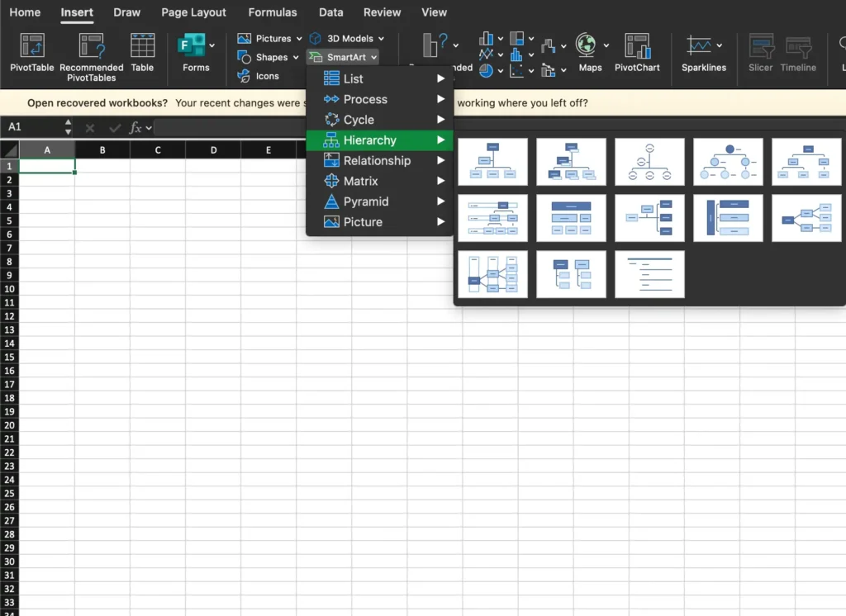Insert a statistical histogram chart icon
Image resolution: width=846 pixels, height=616 pixels.
(517, 54)
